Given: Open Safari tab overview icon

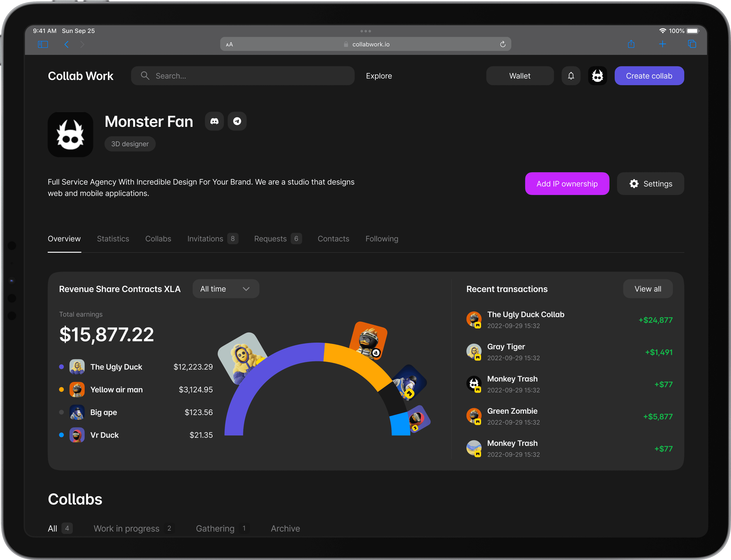Looking at the screenshot, I should (x=692, y=44).
